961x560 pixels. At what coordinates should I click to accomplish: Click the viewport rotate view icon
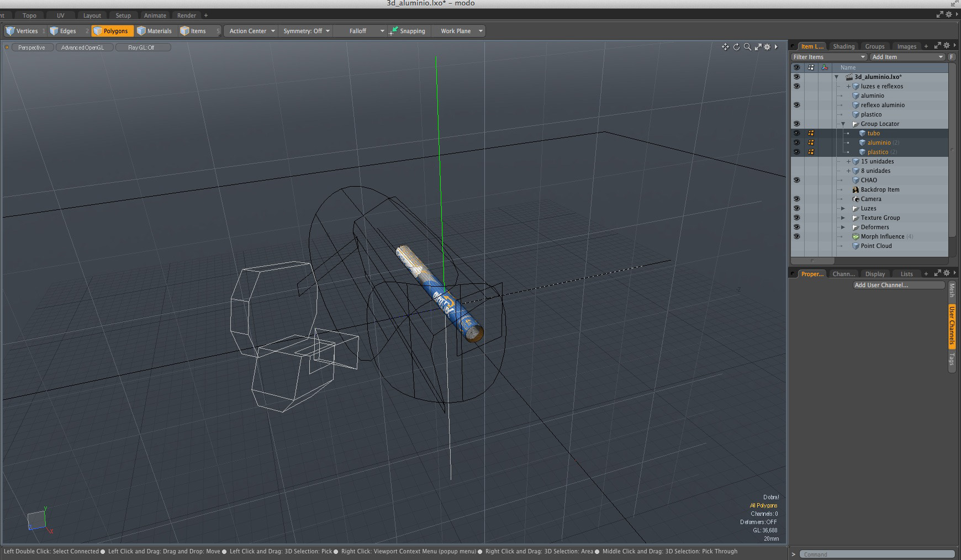[736, 47]
